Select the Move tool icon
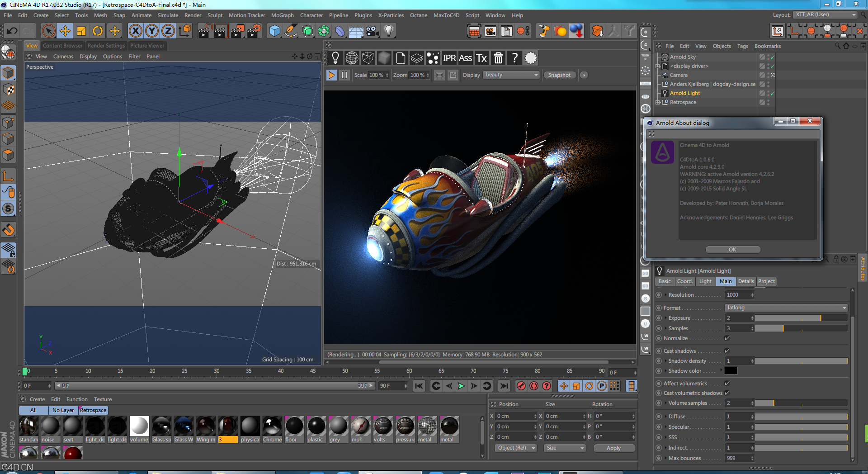The width and height of the screenshot is (868, 474). point(65,31)
